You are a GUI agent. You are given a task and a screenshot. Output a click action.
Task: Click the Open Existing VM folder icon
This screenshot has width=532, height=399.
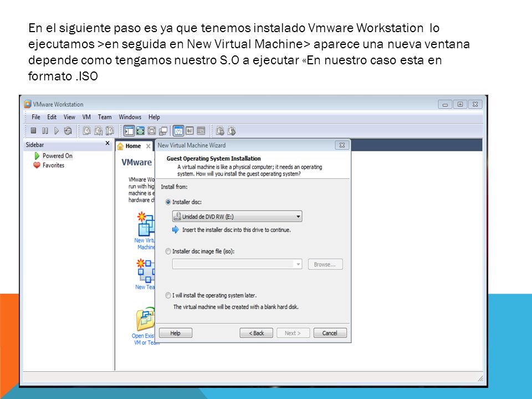coord(146,319)
